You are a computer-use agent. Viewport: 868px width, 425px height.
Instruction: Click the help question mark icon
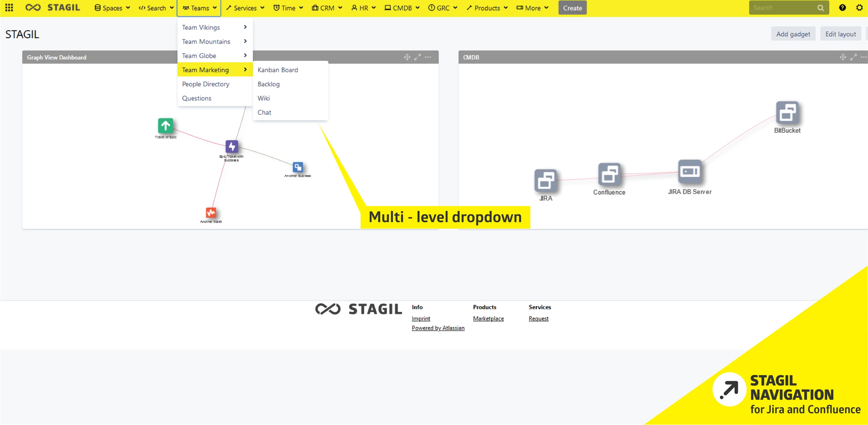point(842,7)
